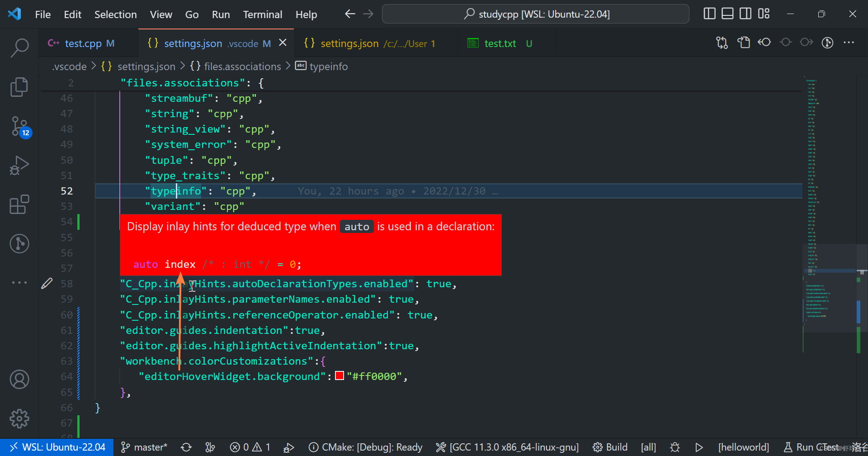868x456 pixels.
Task: Click the edit pencil icon beside line 58
Action: point(47,284)
